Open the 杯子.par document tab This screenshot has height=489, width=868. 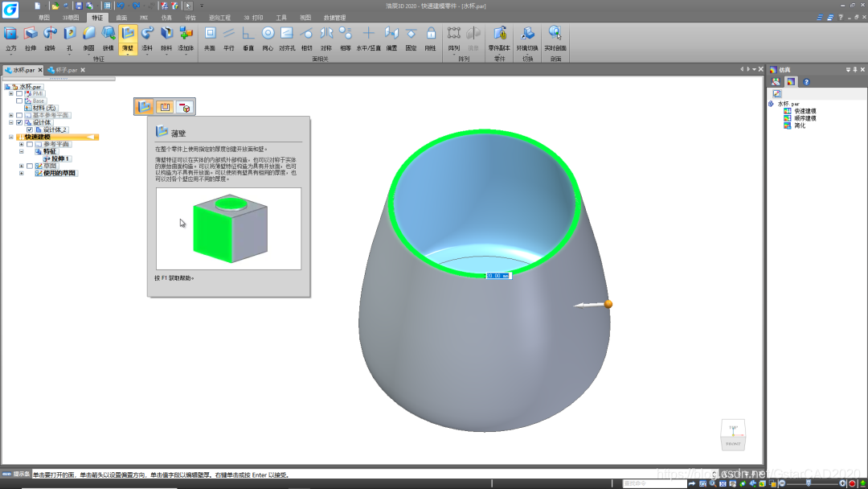click(67, 70)
